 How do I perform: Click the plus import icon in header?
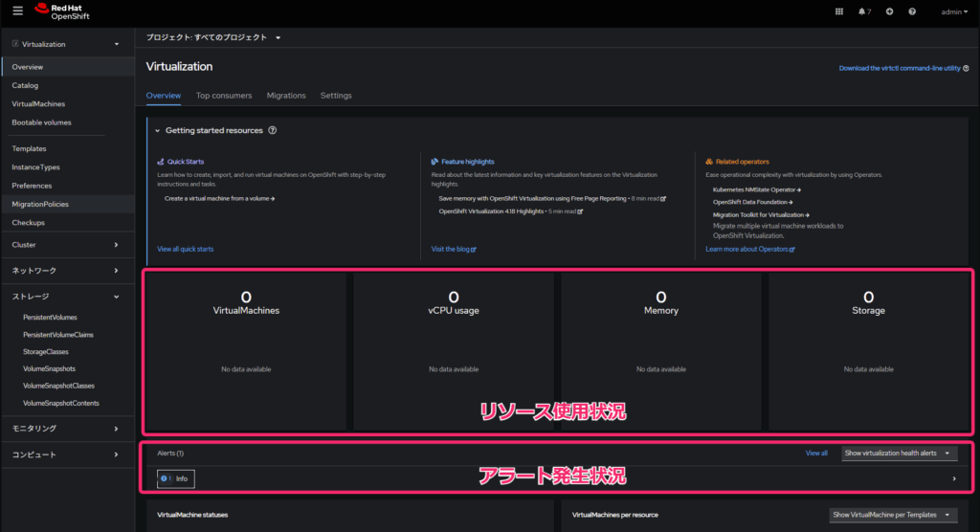(889, 11)
